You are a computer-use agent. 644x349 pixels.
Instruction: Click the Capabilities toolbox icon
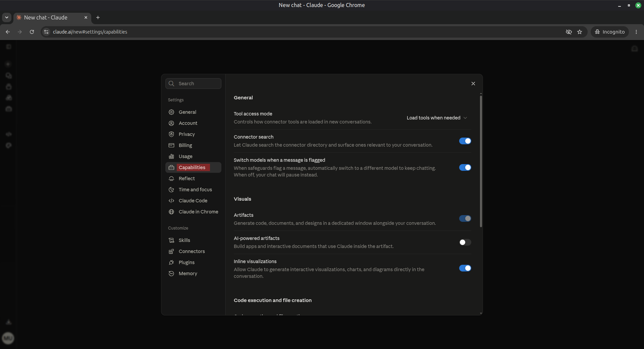171,167
